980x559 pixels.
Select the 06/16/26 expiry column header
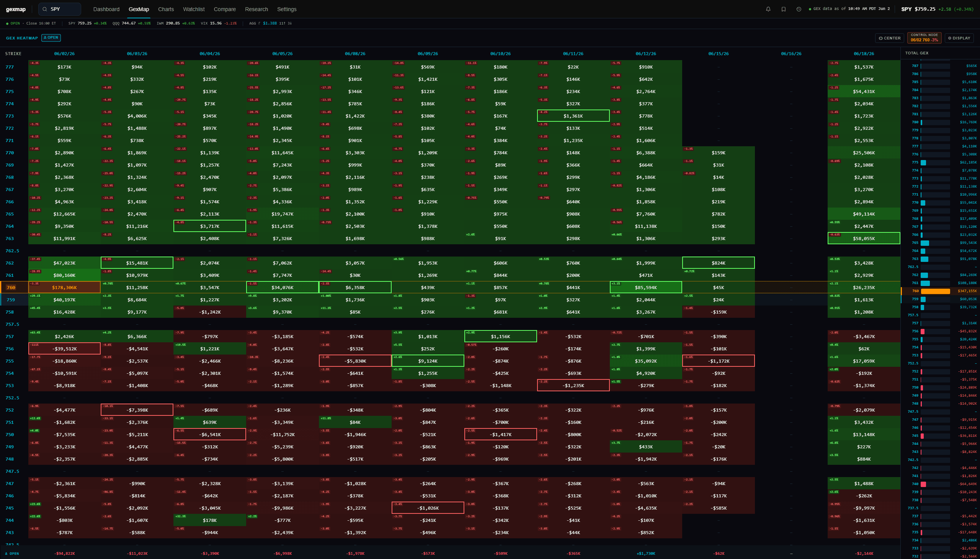coord(791,54)
